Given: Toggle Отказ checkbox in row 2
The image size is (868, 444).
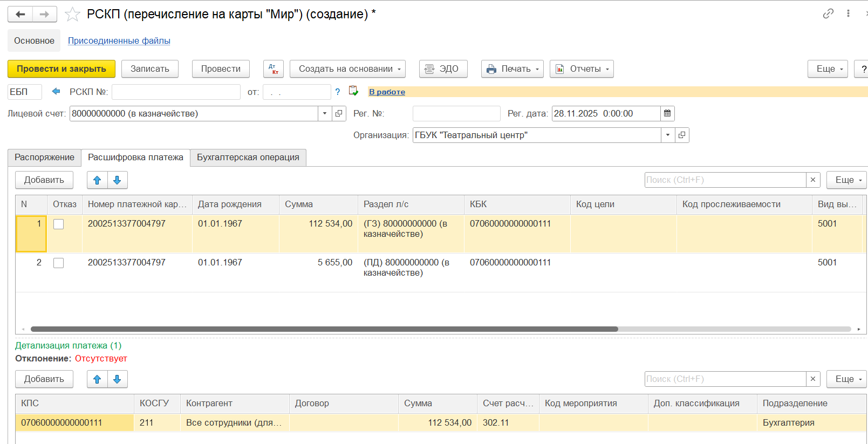Looking at the screenshot, I should (59, 263).
